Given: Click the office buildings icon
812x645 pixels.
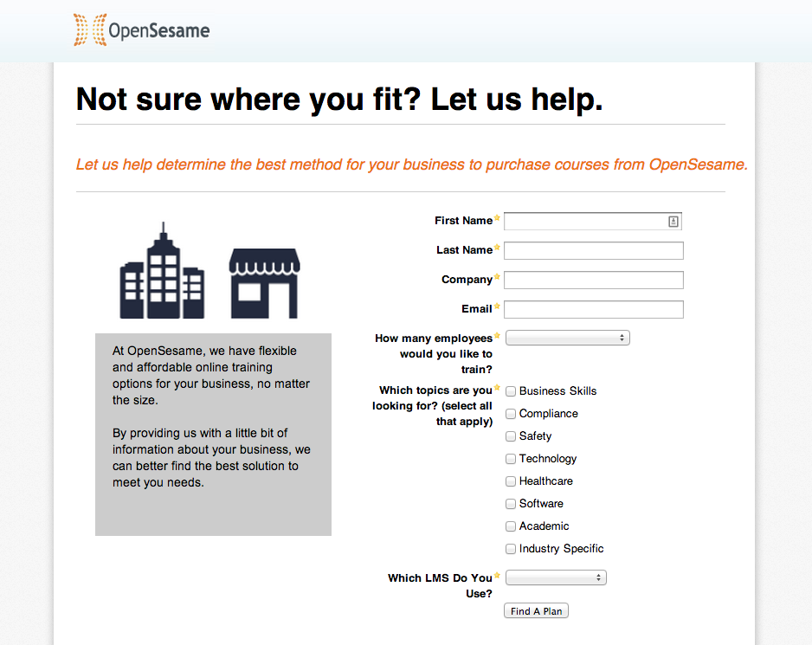Looking at the screenshot, I should pyautogui.click(x=162, y=272).
